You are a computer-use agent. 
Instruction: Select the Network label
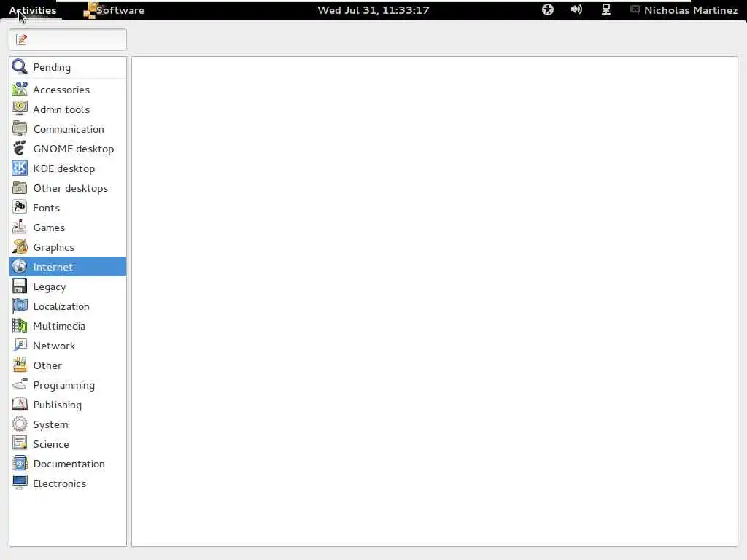[54, 346]
